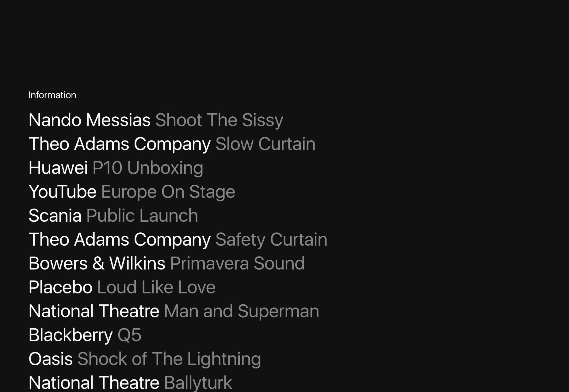Click the grey 'Slow Curtain' subtitle

pyautogui.click(x=265, y=144)
